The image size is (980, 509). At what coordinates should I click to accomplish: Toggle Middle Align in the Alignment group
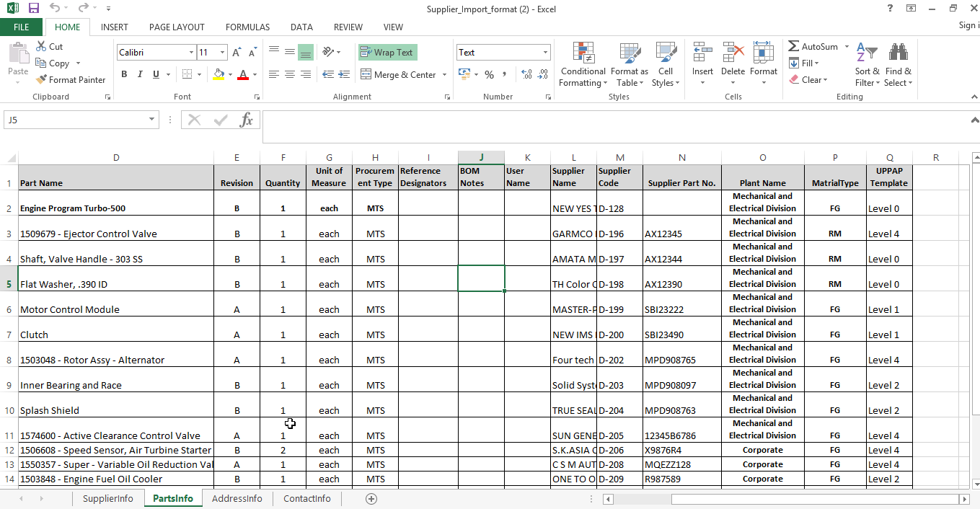click(x=290, y=52)
